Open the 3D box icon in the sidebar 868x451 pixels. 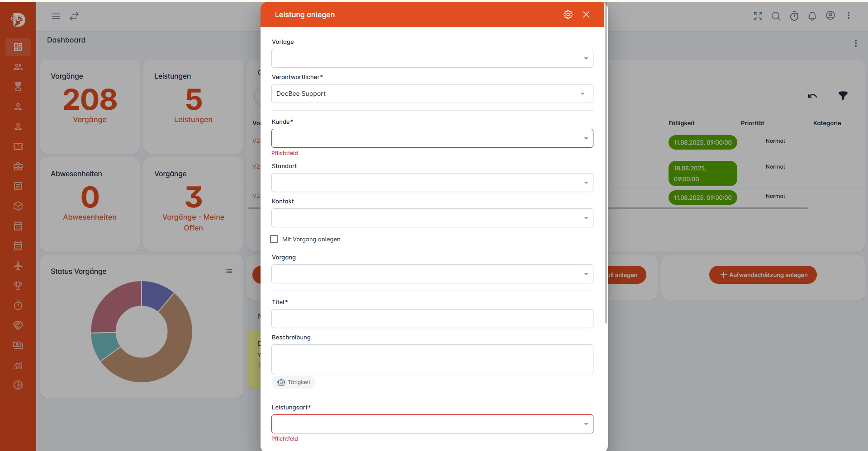tap(18, 206)
